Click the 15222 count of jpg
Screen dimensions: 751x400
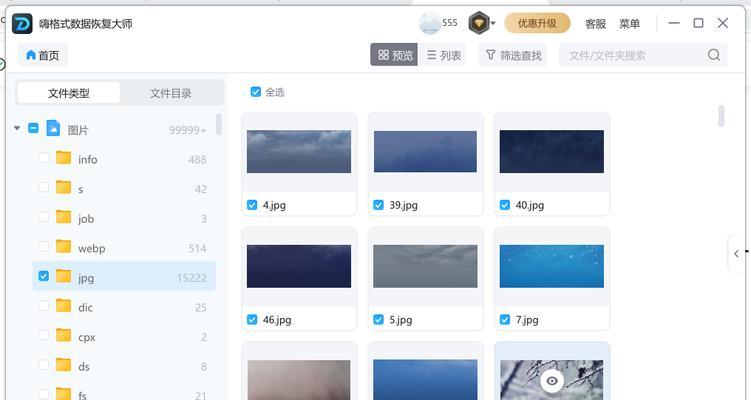(192, 278)
